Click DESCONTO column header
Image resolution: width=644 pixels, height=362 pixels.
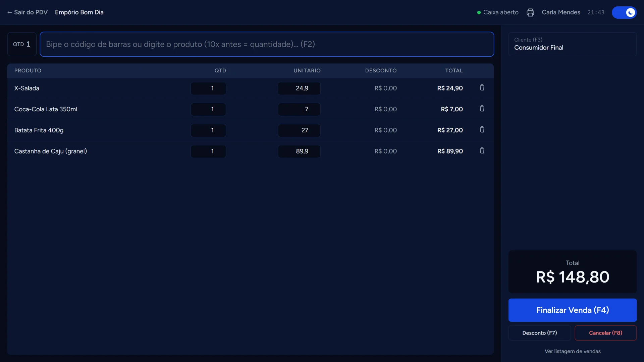[381, 71]
